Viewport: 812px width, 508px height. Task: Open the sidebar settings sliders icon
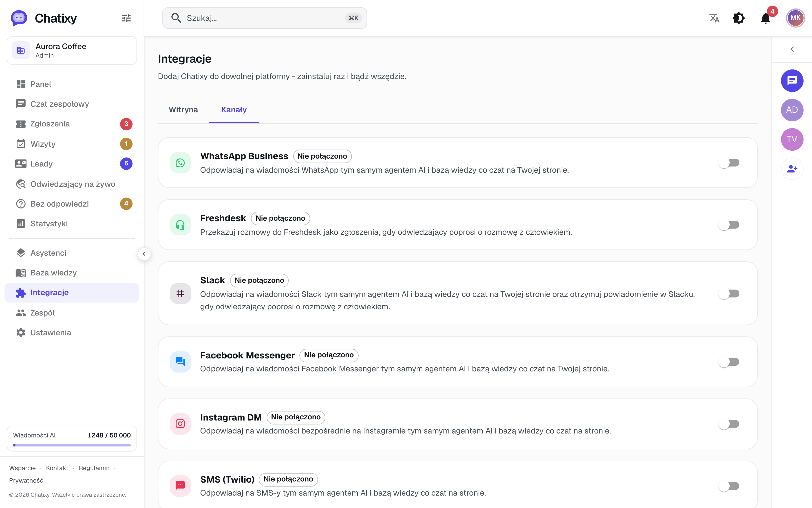(x=126, y=18)
